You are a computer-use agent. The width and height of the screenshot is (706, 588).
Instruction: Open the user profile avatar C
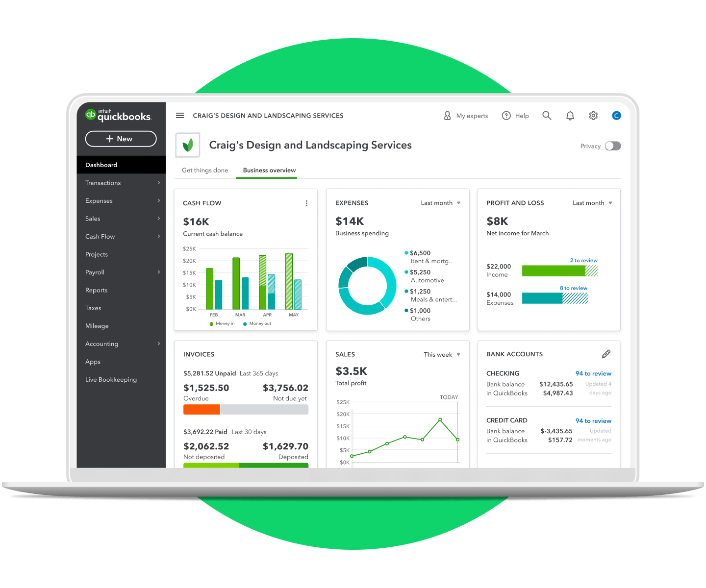(616, 116)
